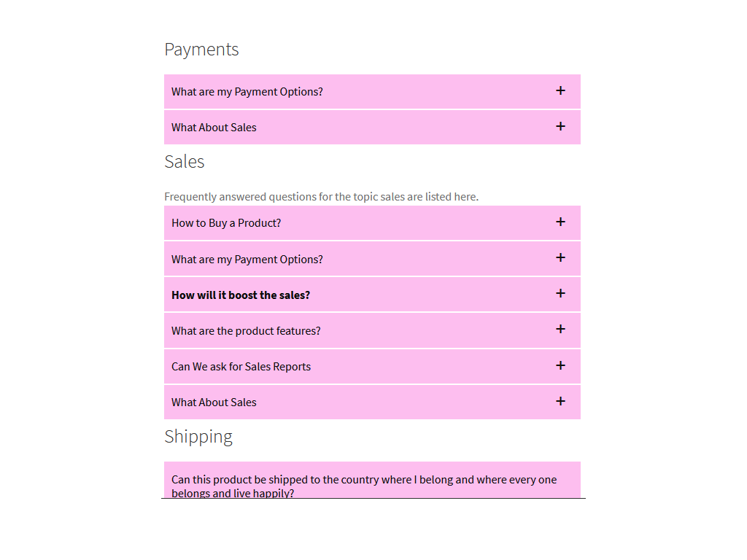The width and height of the screenshot is (747, 560).
Task: Click the Payments section heading
Action: click(201, 50)
